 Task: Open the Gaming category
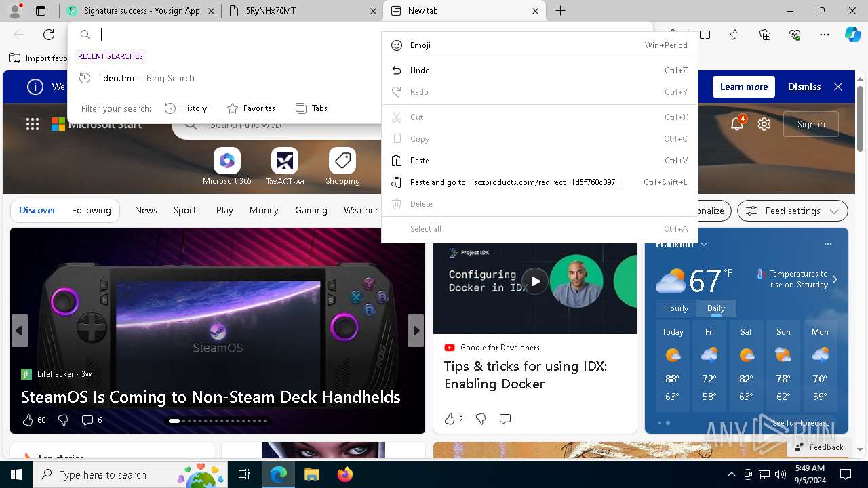point(311,210)
